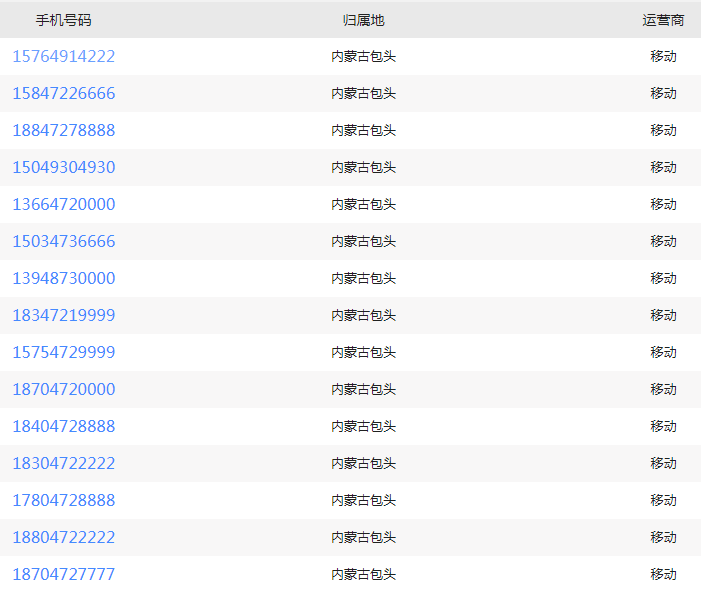Select 内蒙古包头 in the 17804728888 row
The width and height of the screenshot is (701, 592).
tap(363, 500)
